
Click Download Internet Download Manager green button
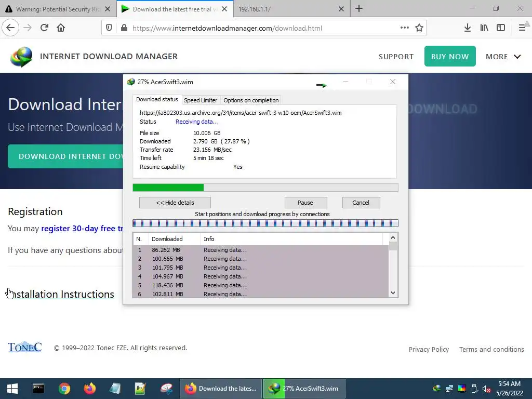(65, 156)
